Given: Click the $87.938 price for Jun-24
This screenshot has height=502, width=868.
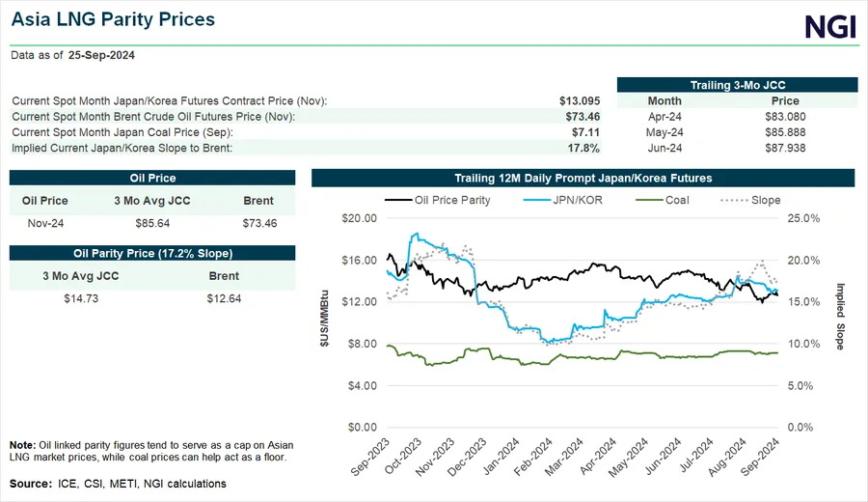Looking at the screenshot, I should [x=785, y=148].
